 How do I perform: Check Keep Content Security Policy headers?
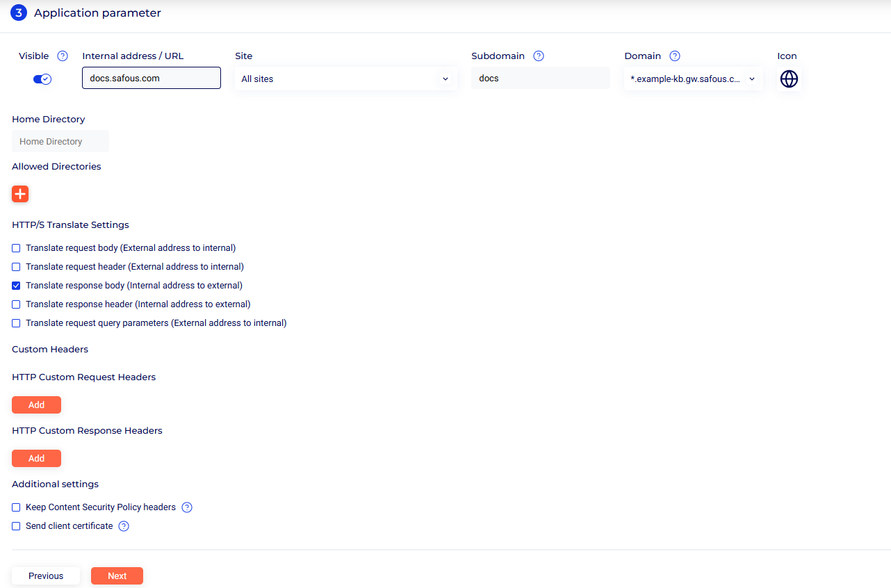coord(16,507)
